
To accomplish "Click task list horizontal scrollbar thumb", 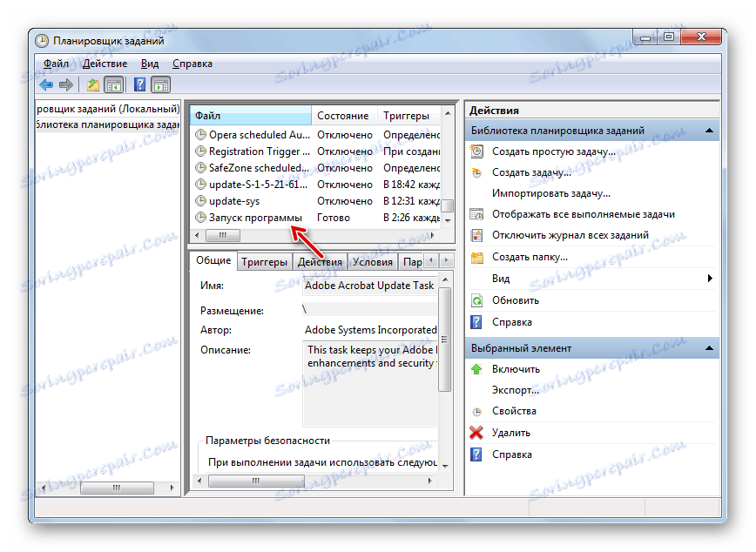I will click(223, 235).
